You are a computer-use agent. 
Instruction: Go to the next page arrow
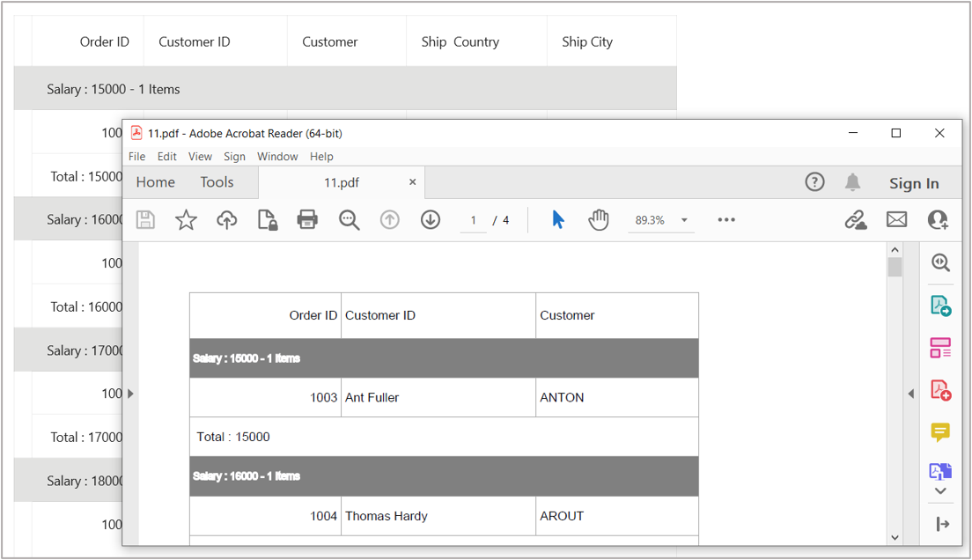430,220
